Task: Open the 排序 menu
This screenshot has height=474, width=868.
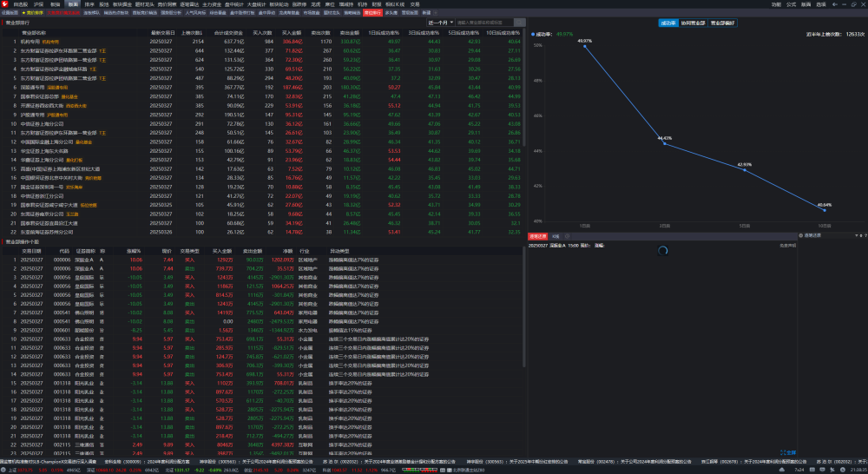Action: 89,3
